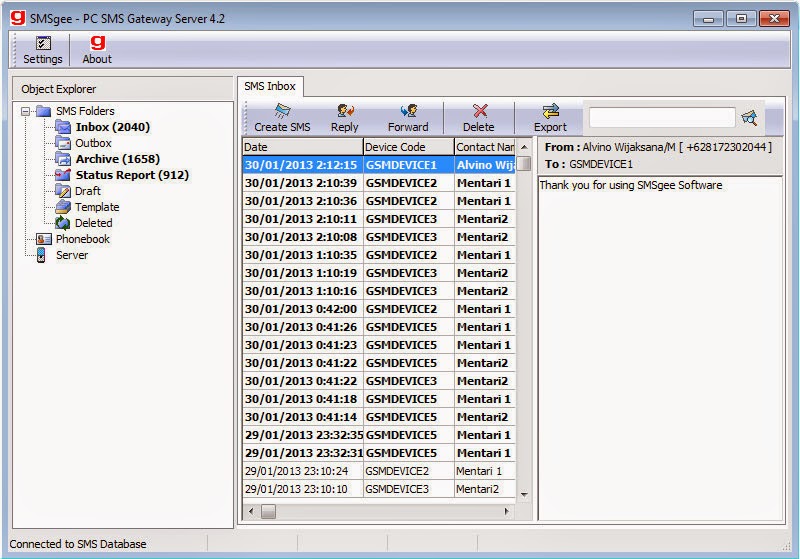The image size is (800, 559).
Task: Click the Archive folder icon
Action: (x=63, y=159)
